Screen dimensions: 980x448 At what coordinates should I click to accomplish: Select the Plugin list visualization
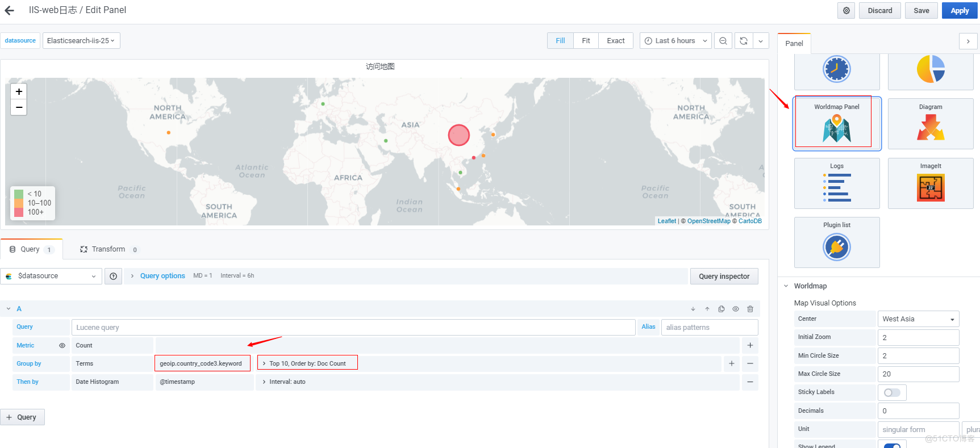837,242
